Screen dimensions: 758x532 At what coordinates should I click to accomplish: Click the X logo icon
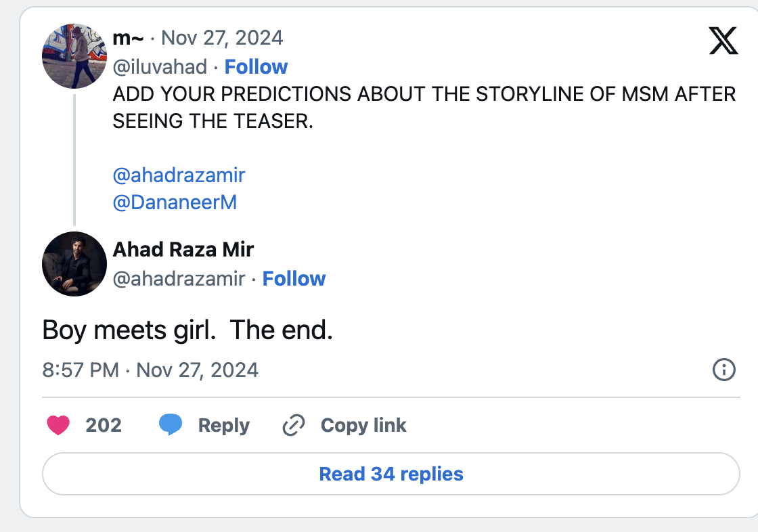pos(723,42)
